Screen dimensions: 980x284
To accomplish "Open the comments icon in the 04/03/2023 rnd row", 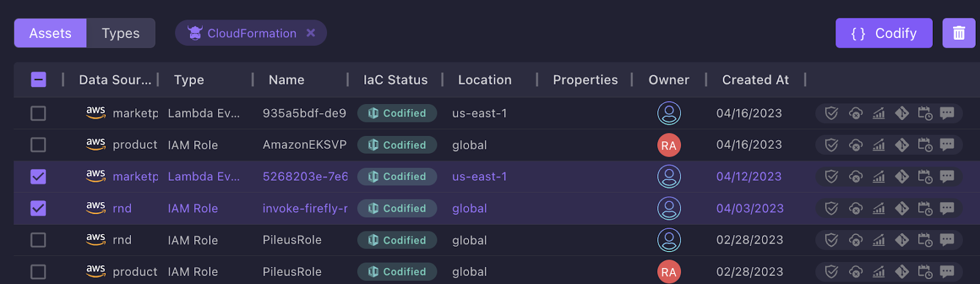I will (947, 209).
